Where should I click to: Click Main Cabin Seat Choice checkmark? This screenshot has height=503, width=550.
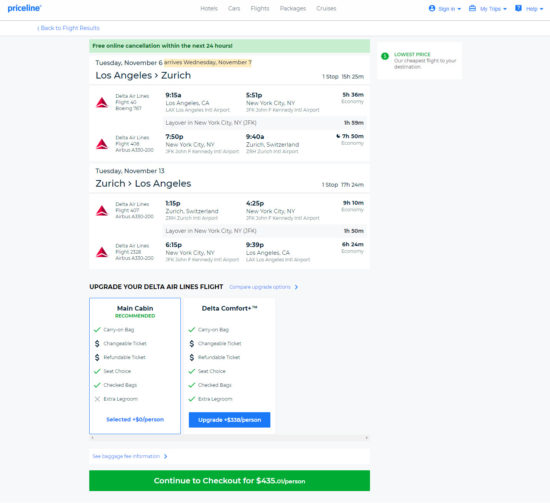[x=97, y=371]
